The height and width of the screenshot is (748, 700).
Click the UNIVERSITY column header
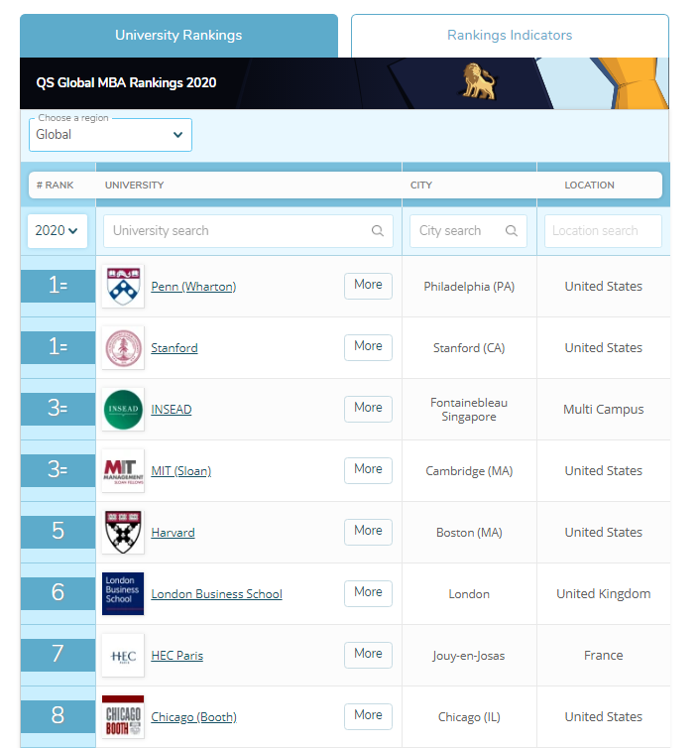coord(135,186)
